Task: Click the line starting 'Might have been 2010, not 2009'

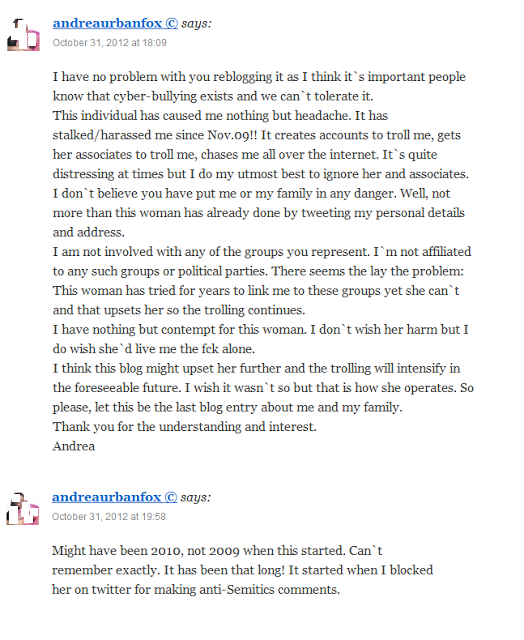Action: (x=217, y=551)
